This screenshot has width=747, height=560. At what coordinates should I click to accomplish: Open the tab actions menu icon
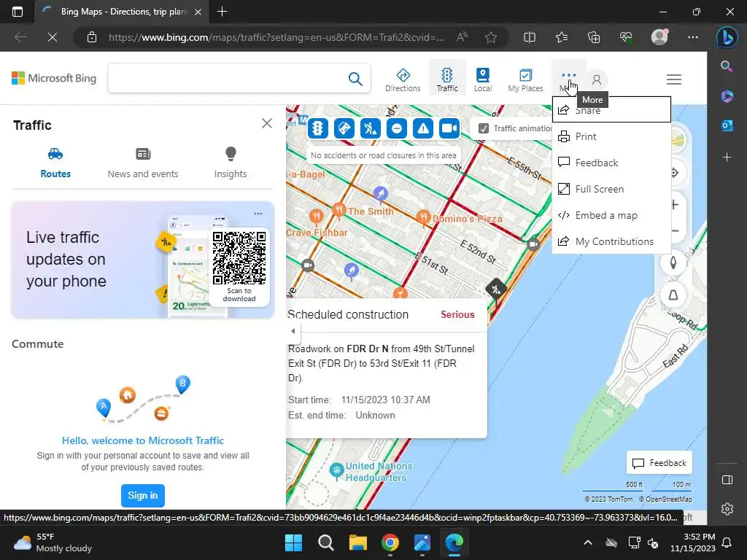point(18,12)
